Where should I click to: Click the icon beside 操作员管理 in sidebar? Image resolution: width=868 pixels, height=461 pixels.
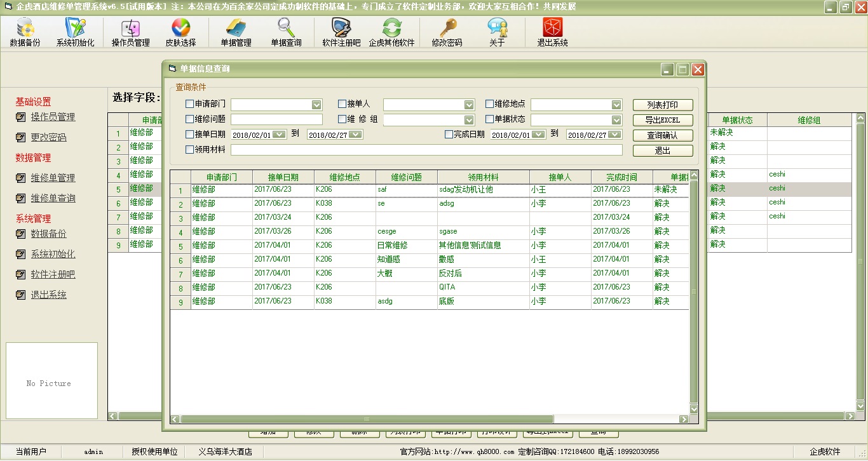pyautogui.click(x=21, y=117)
